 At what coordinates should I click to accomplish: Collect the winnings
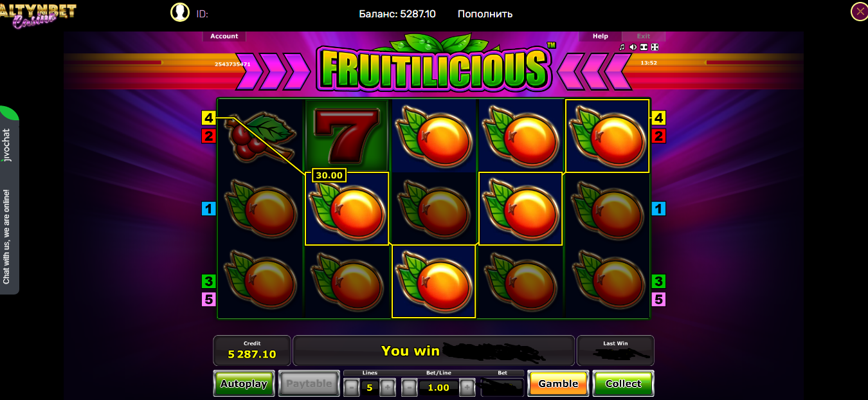tap(623, 383)
